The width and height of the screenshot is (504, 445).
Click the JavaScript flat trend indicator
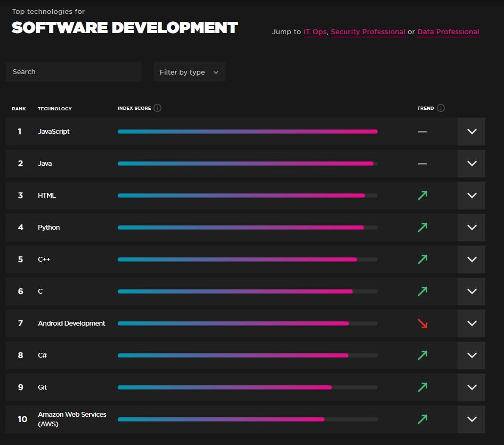pyautogui.click(x=422, y=132)
